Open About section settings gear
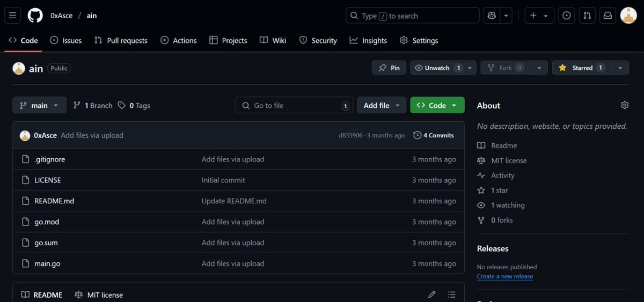Image resolution: width=644 pixels, height=302 pixels. pos(625,105)
